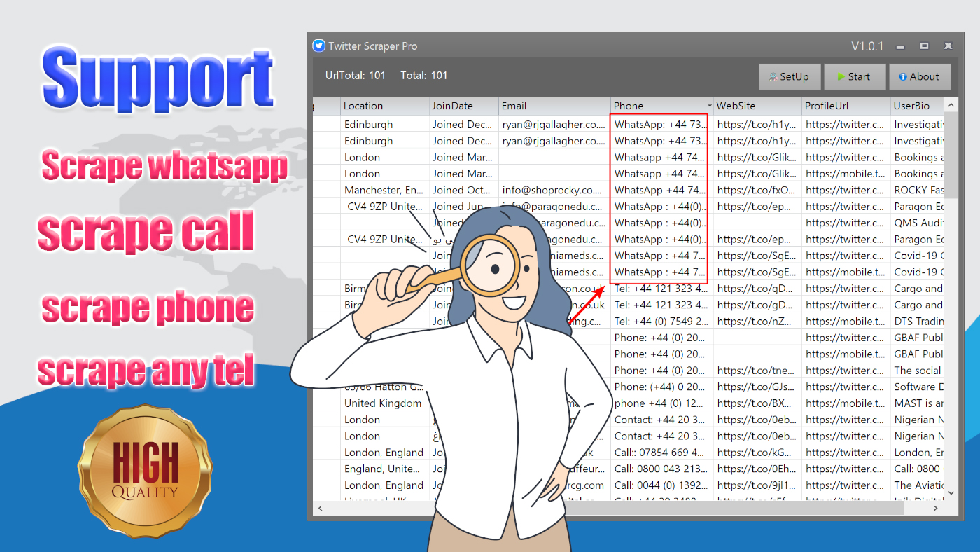The height and width of the screenshot is (552, 980).
Task: Select the "QMS Audit" user bio cell
Action: click(x=917, y=223)
